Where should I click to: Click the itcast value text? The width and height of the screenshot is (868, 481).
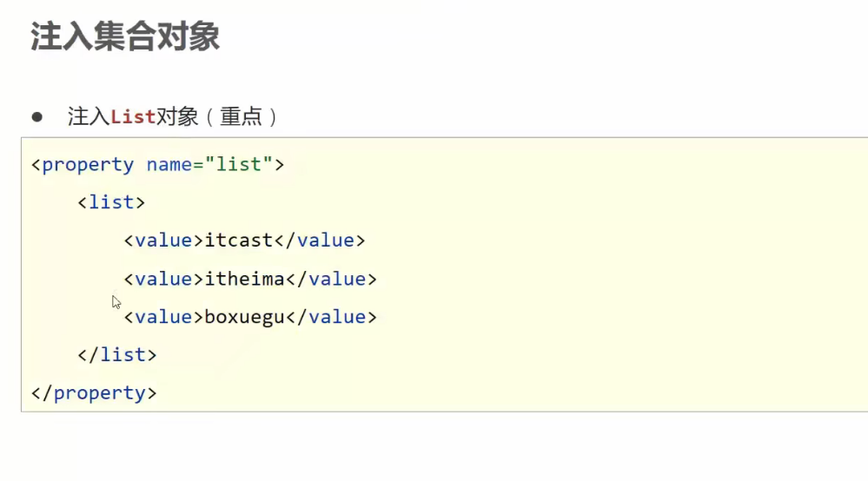coord(238,240)
